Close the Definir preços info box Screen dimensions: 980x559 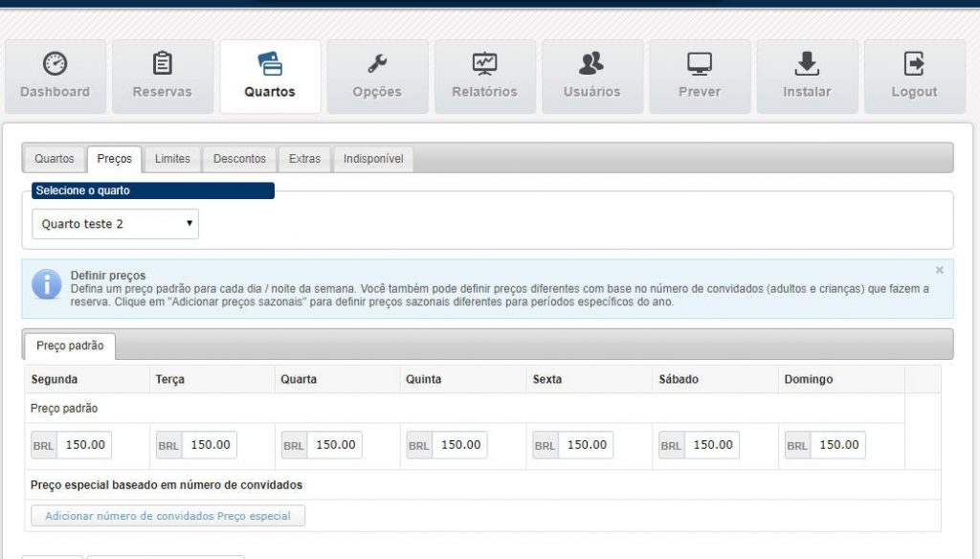pos(939,271)
